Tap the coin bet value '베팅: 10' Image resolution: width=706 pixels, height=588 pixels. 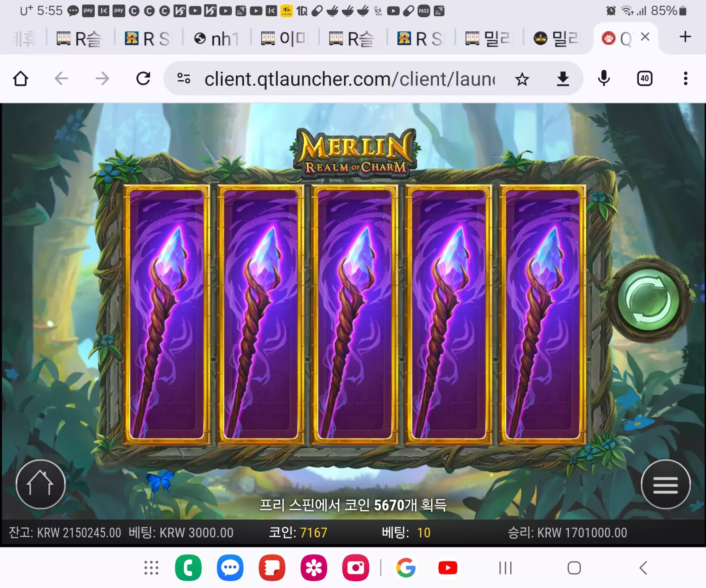coord(406,533)
